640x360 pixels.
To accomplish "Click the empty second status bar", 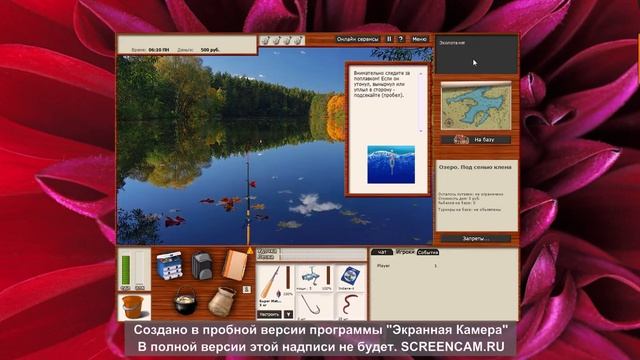I will [x=140, y=268].
